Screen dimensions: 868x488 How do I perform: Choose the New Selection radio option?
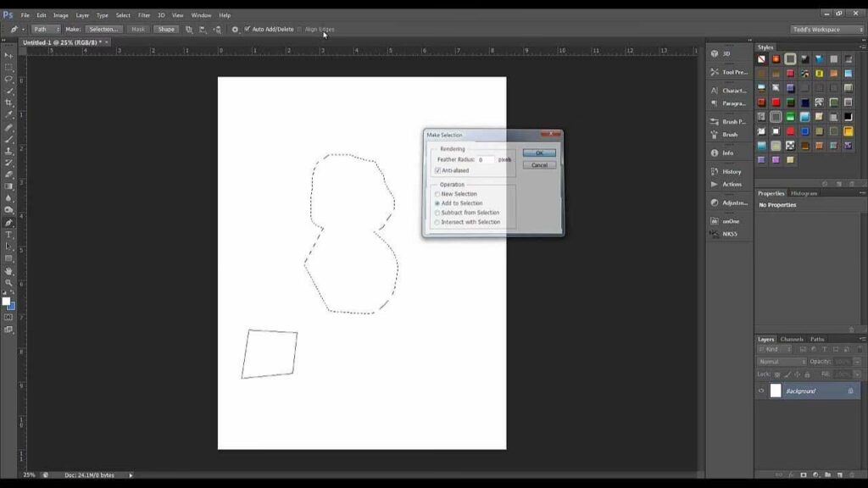click(437, 194)
